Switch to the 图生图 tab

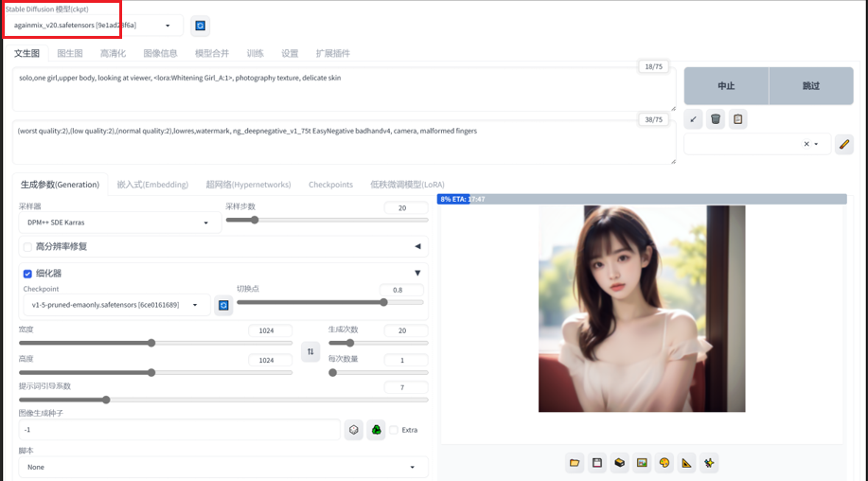pyautogui.click(x=70, y=54)
